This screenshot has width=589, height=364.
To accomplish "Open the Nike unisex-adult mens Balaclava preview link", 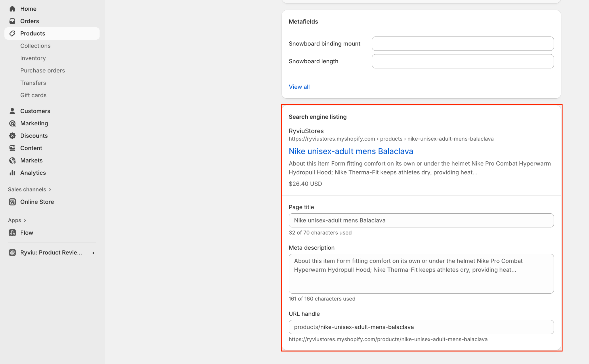I will (x=351, y=151).
